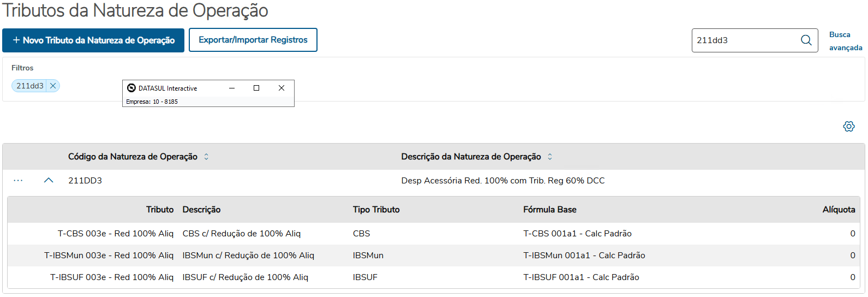Image resolution: width=868 pixels, height=297 pixels.
Task: Open row actions ellipsis for 211DD3
Action: tap(18, 181)
